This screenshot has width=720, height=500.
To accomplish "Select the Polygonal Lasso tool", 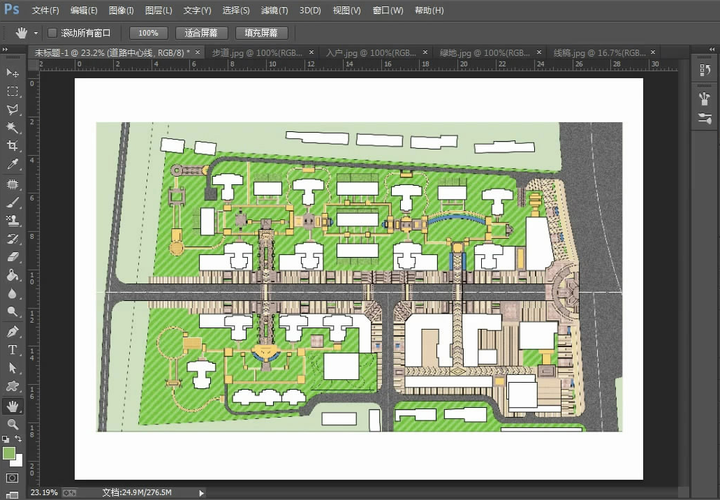I will click(x=12, y=109).
